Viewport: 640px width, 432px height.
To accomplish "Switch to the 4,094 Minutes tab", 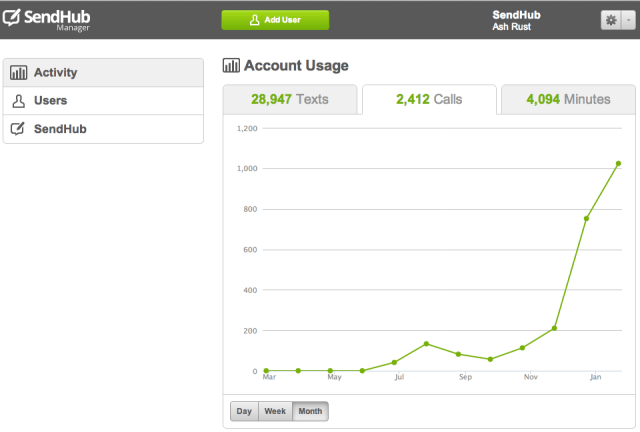I will [x=568, y=99].
